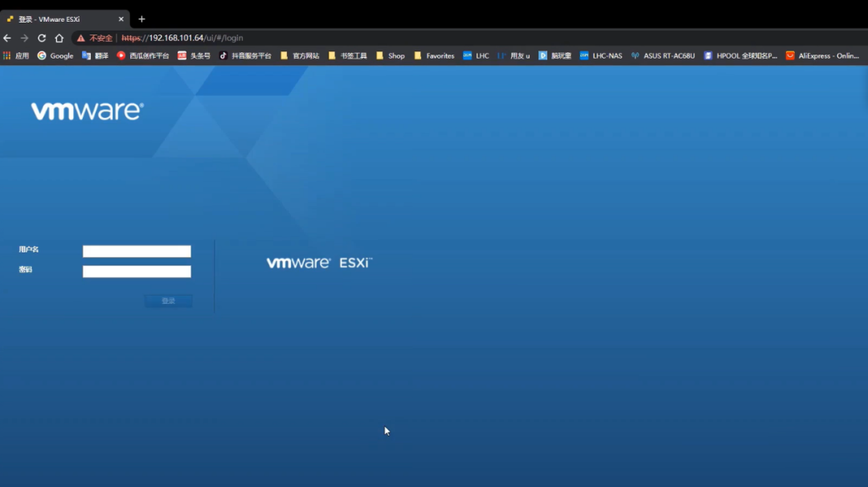
Task: Open a new browser tab
Action: point(141,18)
